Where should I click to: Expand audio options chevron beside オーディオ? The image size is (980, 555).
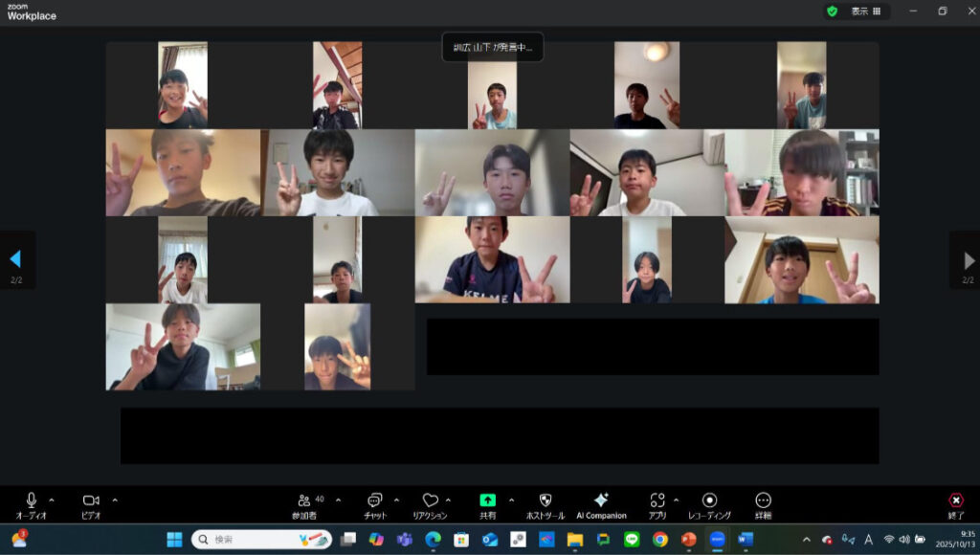pyautogui.click(x=52, y=499)
